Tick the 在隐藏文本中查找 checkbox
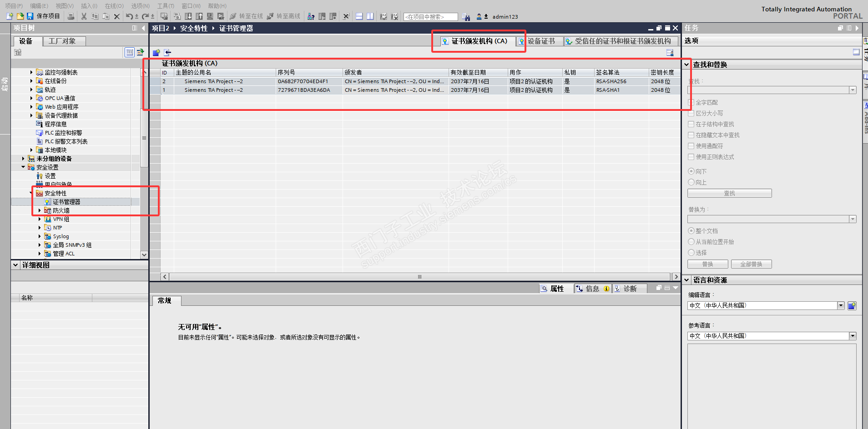 [691, 135]
